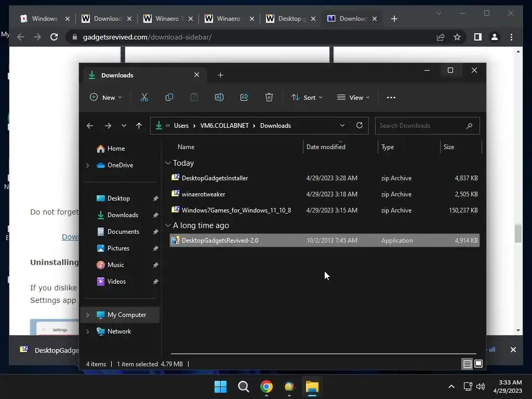The width and height of the screenshot is (532, 399).
Task: Show hidden system tray icons
Action: coord(451,387)
